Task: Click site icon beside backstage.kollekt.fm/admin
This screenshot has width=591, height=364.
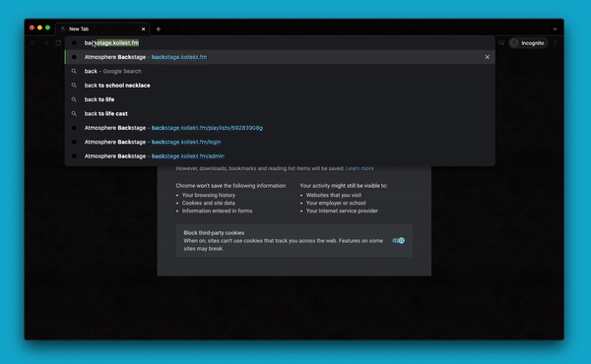Action: click(74, 156)
